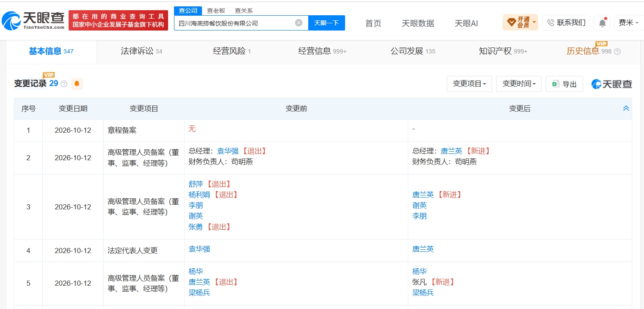Open 天眼数据 in top navigation
The height and width of the screenshot is (309, 644).
tap(418, 23)
